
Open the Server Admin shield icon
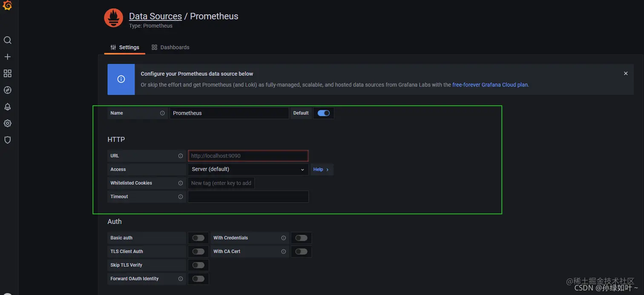(x=7, y=140)
